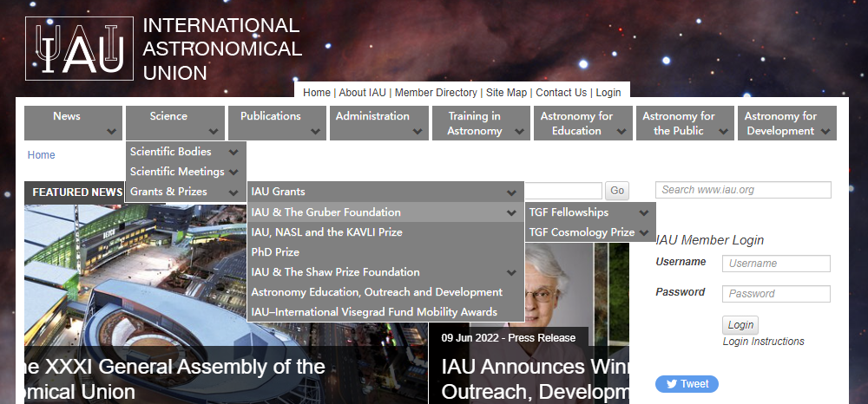Open the Science menu
Viewport: 868px width, 404px height.
point(175,123)
